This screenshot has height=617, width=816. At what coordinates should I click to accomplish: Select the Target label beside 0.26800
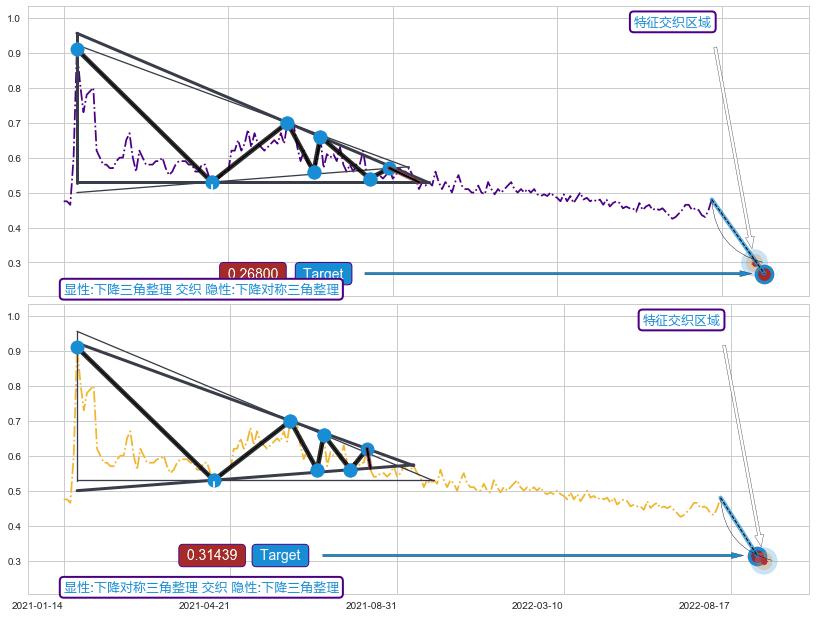pyautogui.click(x=323, y=273)
